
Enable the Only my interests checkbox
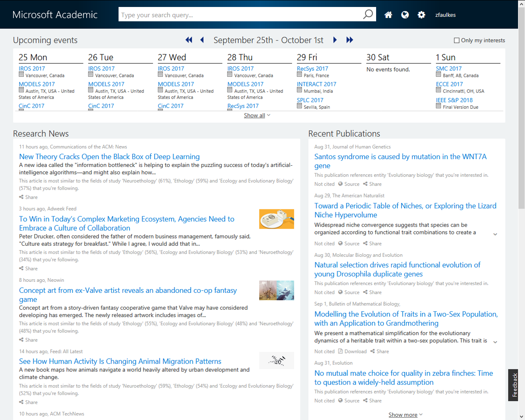[x=457, y=40]
